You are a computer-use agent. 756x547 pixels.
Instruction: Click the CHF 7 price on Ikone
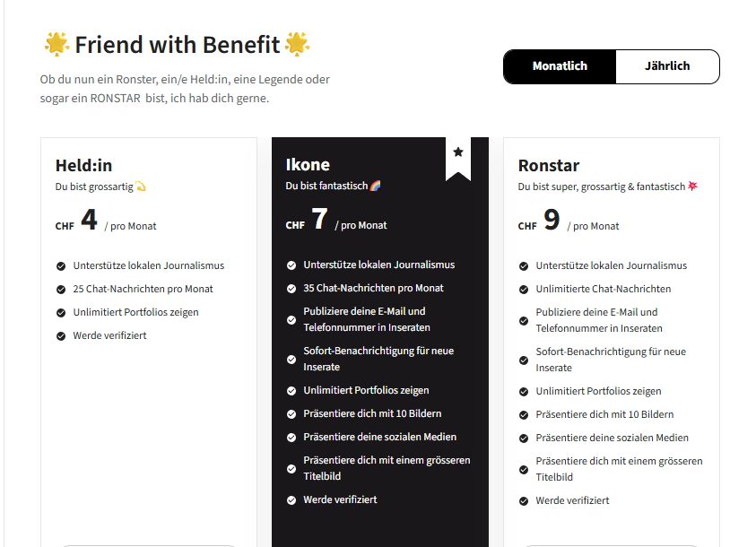coord(319,220)
